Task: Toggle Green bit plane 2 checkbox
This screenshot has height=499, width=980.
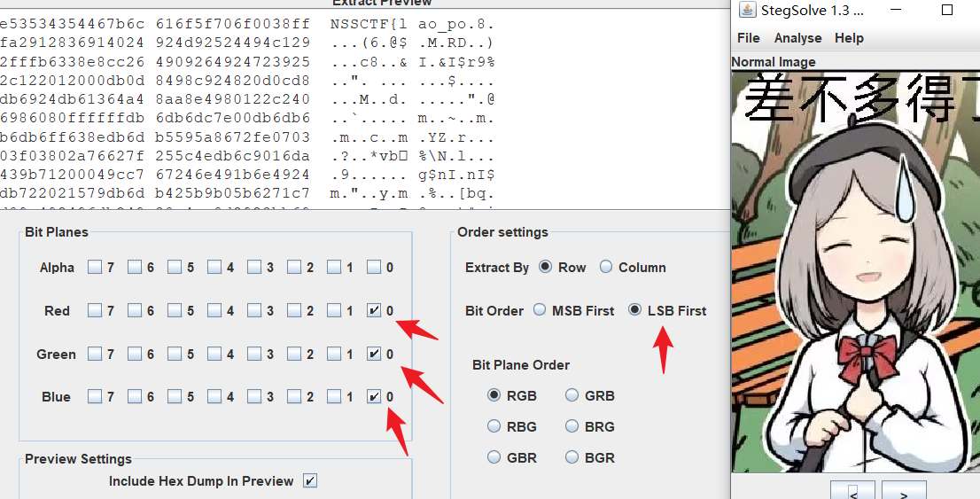Action: pyautogui.click(x=294, y=354)
